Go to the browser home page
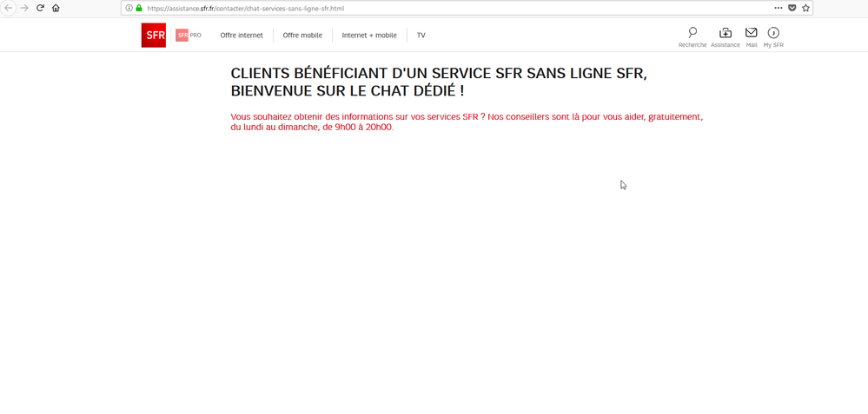Image resolution: width=868 pixels, height=414 pixels. click(56, 8)
